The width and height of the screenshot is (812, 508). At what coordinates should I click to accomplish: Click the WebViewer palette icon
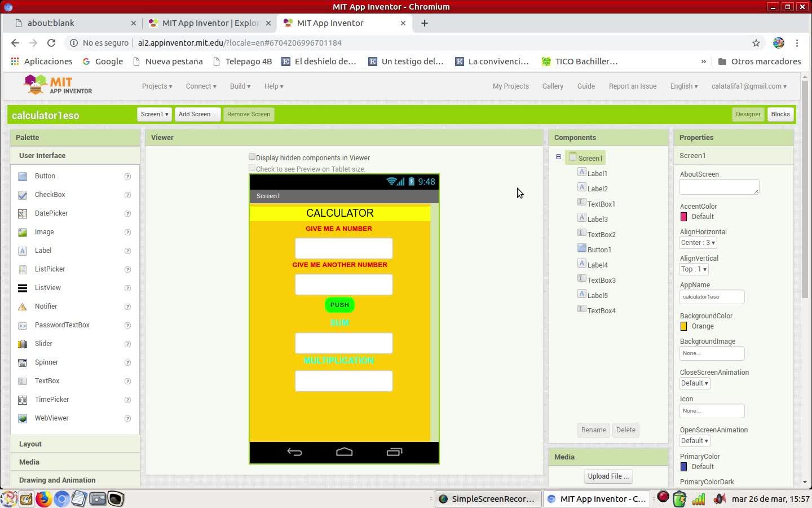click(x=23, y=418)
